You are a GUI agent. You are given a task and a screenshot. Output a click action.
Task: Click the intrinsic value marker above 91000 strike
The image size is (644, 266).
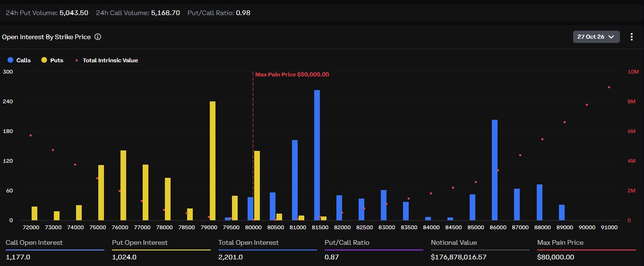609,87
